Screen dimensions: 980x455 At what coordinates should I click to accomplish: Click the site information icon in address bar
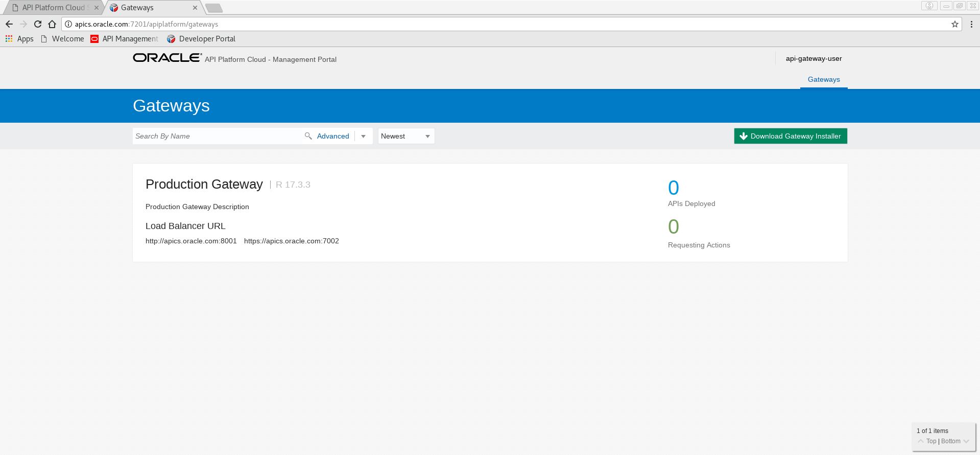click(x=68, y=24)
